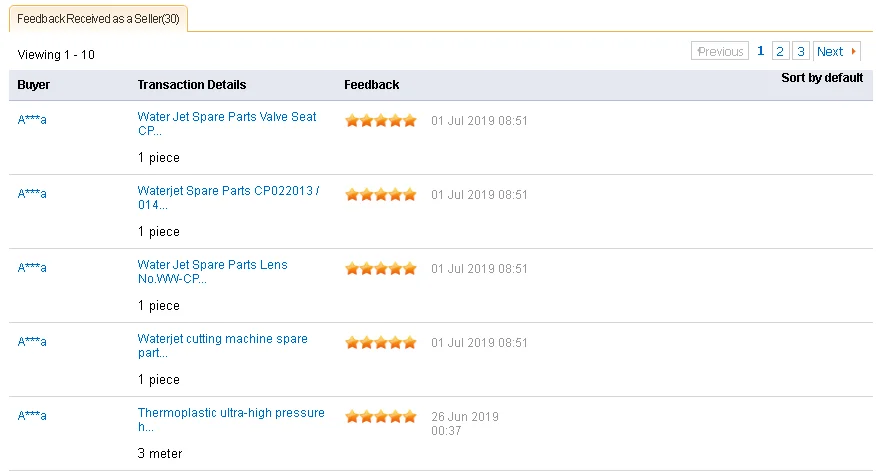The image size is (876, 471).
Task: Open Water Jet Spare Parts Lens listing
Action: point(212,272)
